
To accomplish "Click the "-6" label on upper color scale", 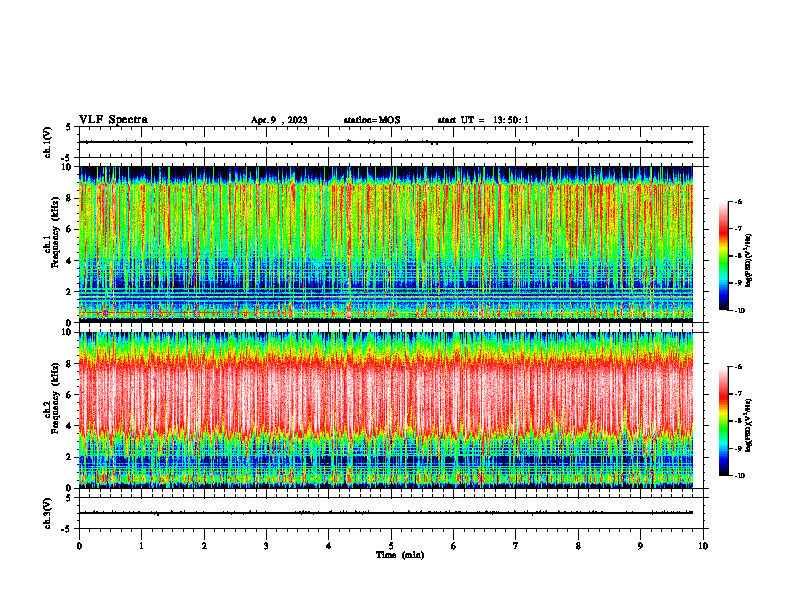I will click(738, 202).
